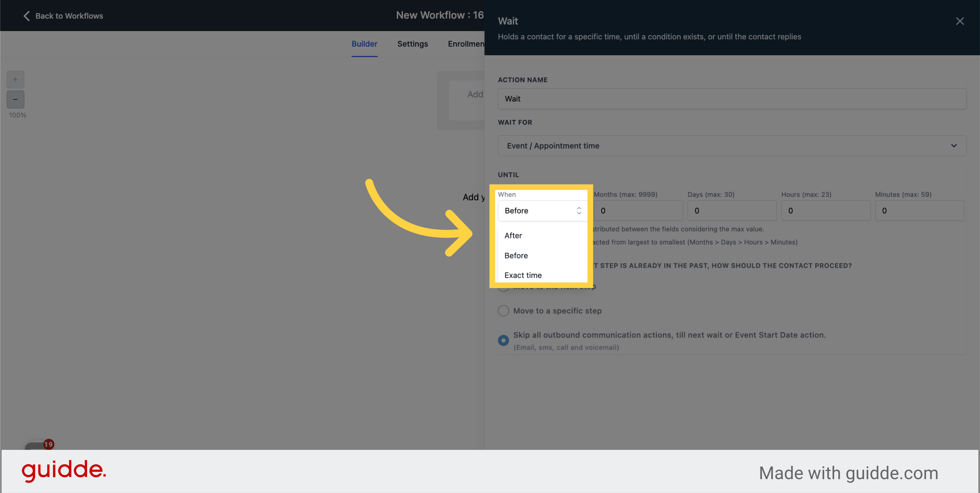Click the guidde logo

pos(64,471)
